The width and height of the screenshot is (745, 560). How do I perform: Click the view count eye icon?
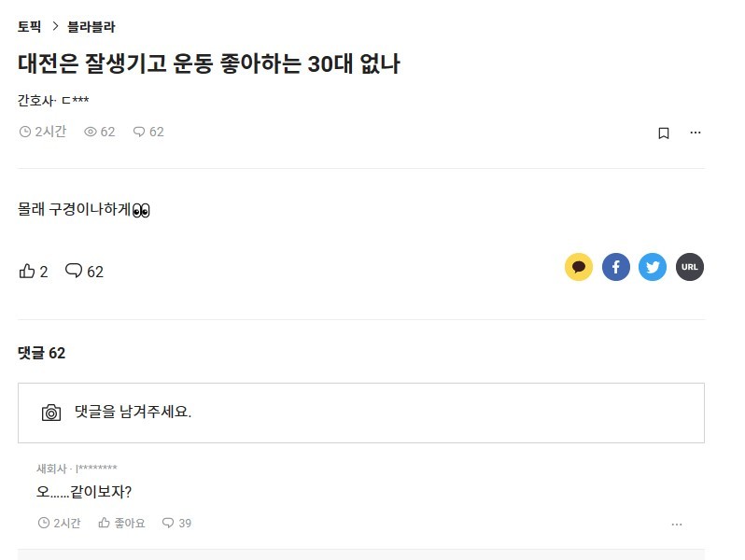[x=91, y=133]
